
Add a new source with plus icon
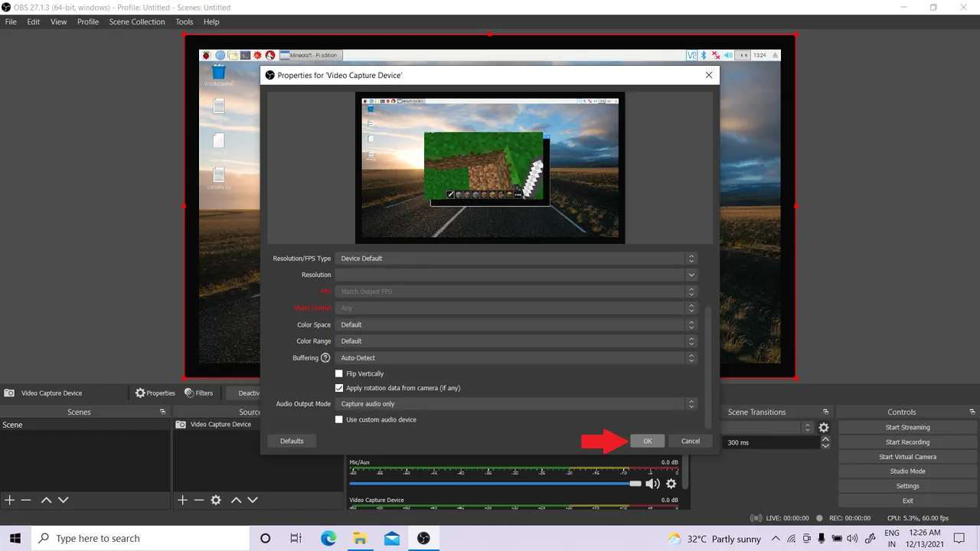(182, 500)
